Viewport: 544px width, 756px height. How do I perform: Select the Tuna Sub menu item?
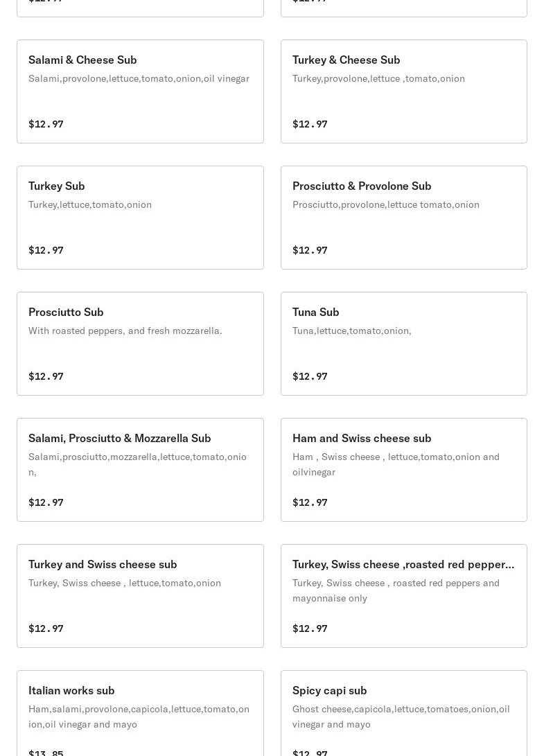coord(315,313)
